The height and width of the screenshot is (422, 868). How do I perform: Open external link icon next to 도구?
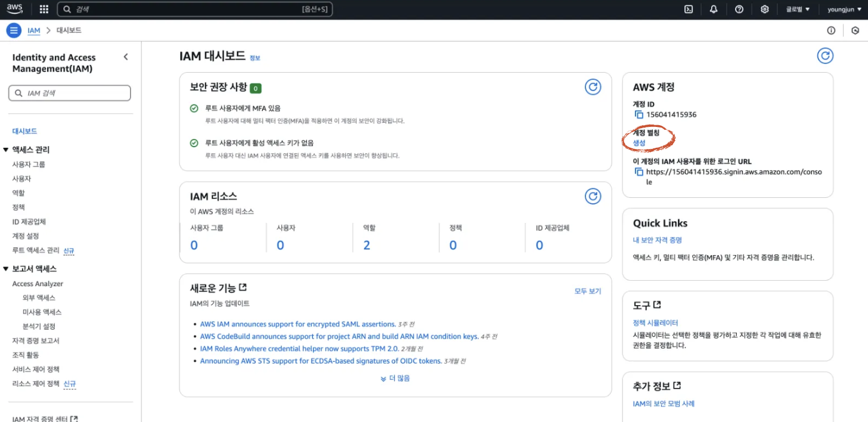click(x=657, y=305)
